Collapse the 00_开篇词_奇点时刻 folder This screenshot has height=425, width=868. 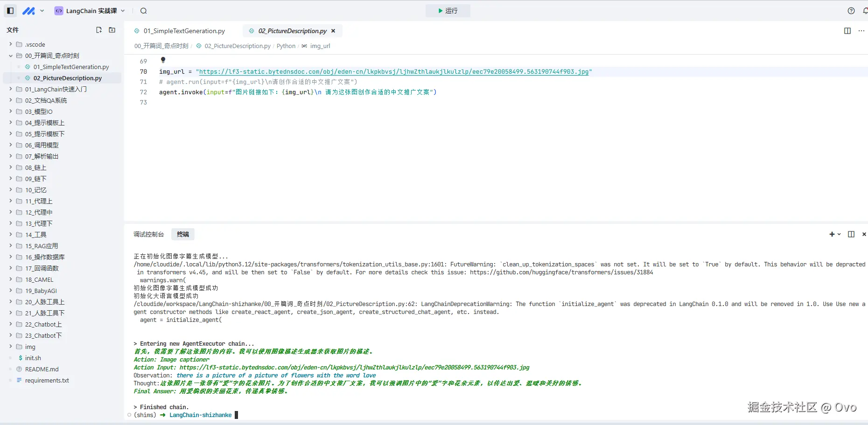pos(11,56)
